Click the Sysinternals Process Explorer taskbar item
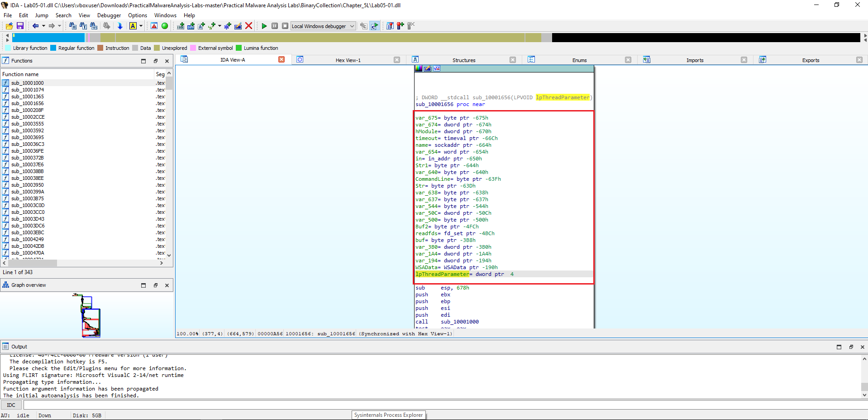 (388, 415)
